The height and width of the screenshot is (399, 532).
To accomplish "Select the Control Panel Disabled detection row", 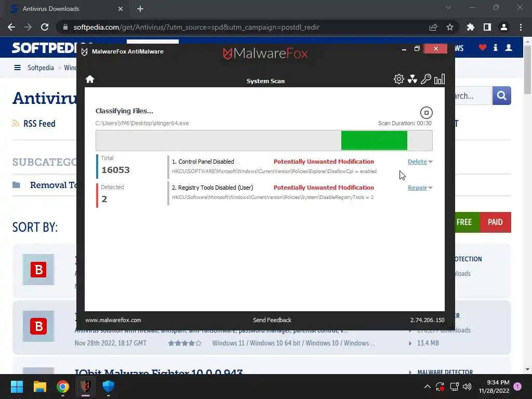I will pyautogui.click(x=300, y=166).
